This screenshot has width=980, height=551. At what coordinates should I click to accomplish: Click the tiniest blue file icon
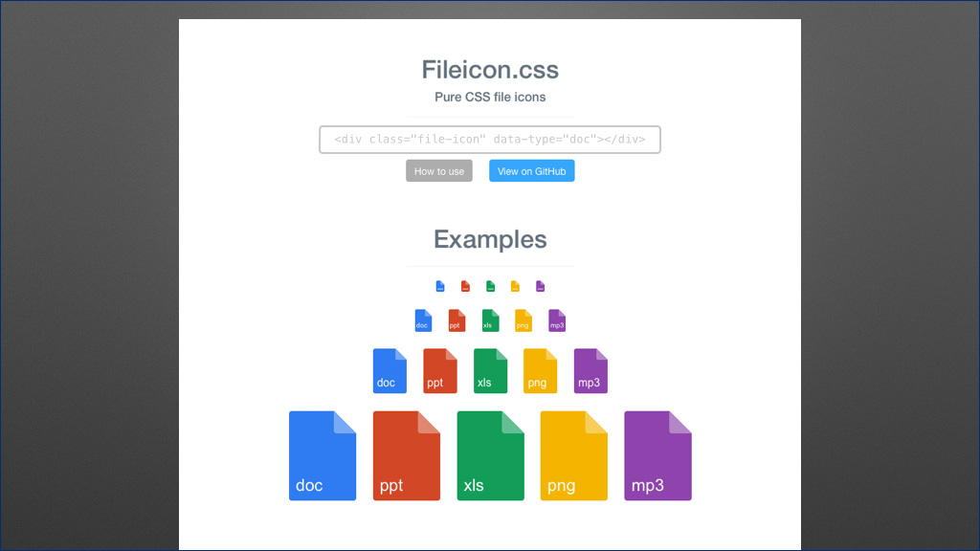tap(440, 286)
